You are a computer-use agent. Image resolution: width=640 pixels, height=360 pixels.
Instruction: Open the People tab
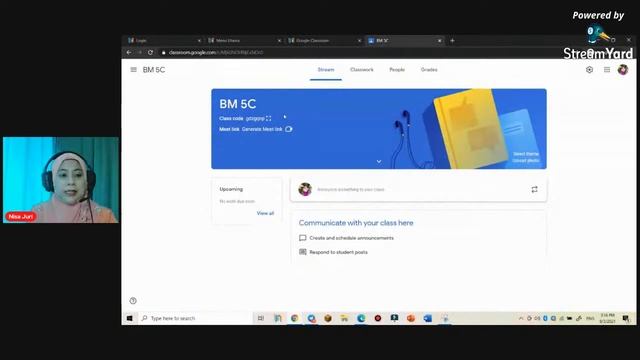[x=397, y=70]
